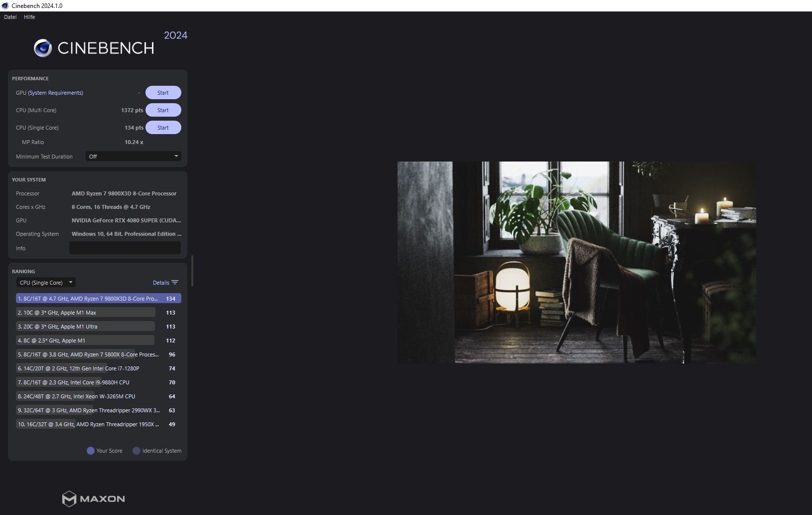Screen dimensions: 812x515
Task: Click the Cinebench logo sphere icon
Action: click(43, 48)
